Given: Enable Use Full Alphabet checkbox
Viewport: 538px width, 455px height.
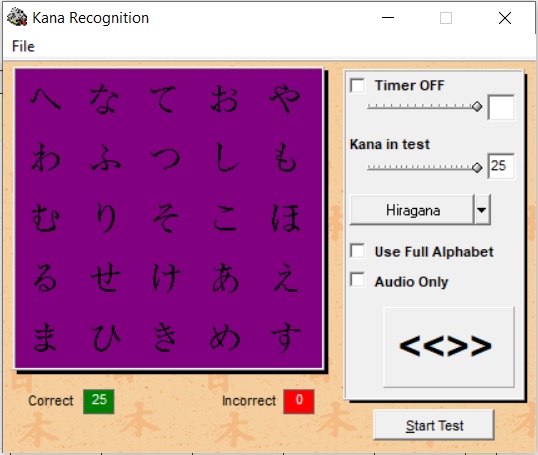Looking at the screenshot, I should pyautogui.click(x=357, y=251).
